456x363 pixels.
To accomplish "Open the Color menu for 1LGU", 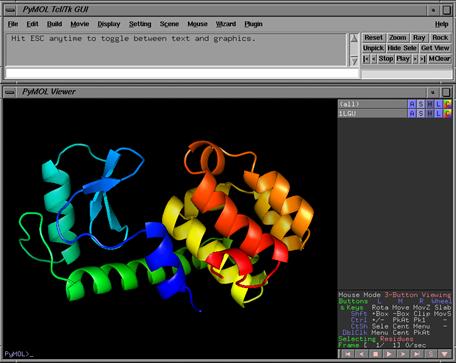I will (447, 113).
